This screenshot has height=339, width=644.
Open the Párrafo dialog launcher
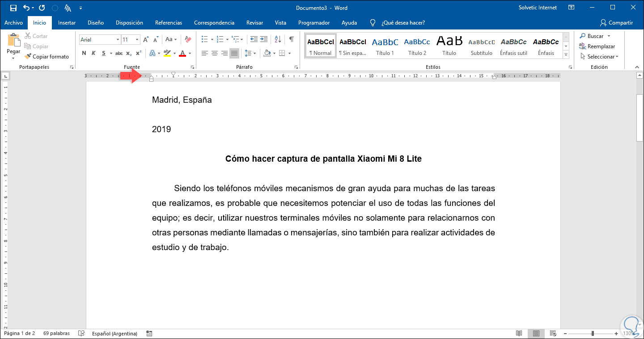(296, 67)
